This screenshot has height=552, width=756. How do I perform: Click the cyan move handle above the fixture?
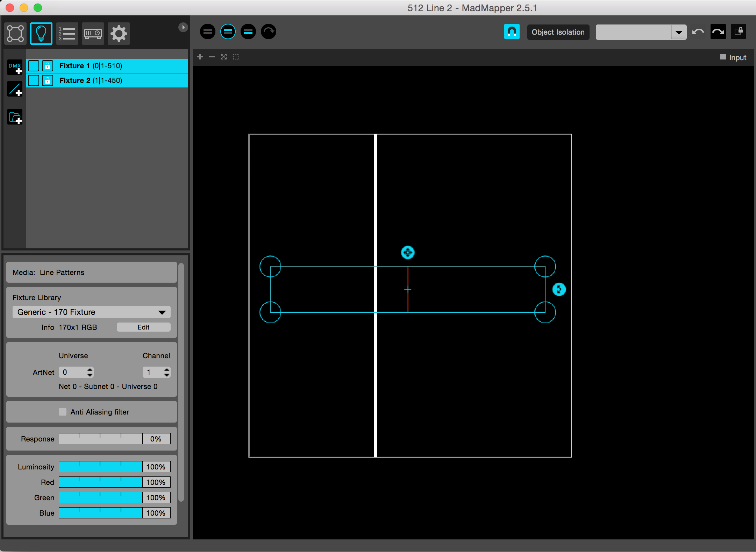pyautogui.click(x=408, y=253)
